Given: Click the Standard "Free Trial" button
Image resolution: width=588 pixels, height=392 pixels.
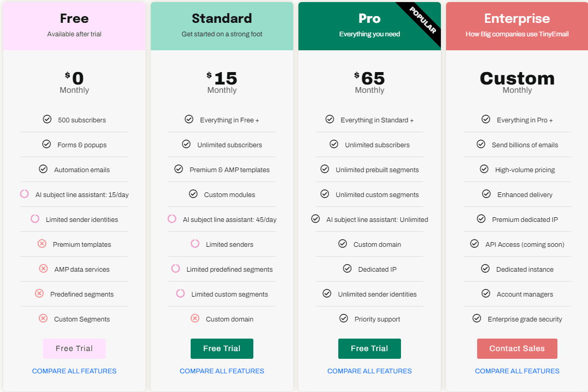Looking at the screenshot, I should (x=222, y=348).
